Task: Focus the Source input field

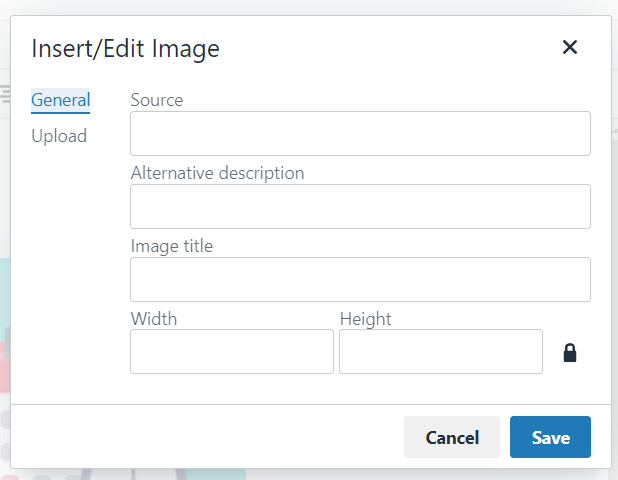Action: pos(360,134)
